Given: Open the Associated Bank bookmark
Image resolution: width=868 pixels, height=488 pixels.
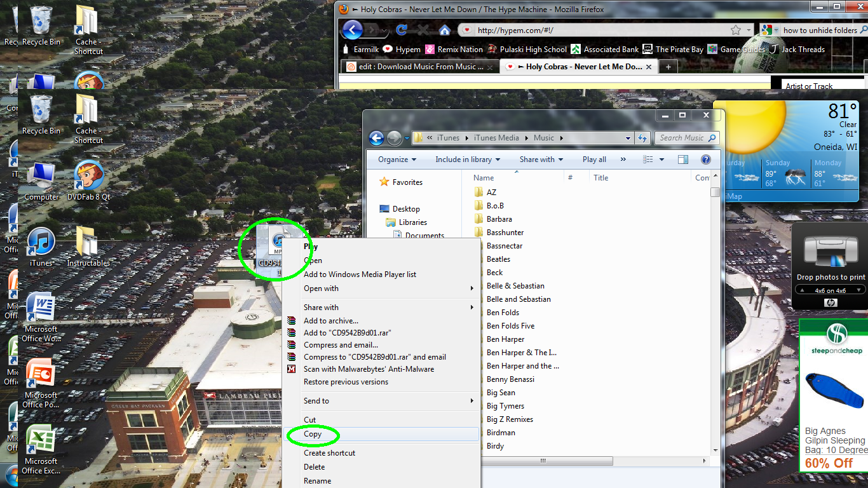Looking at the screenshot, I should click(x=605, y=49).
